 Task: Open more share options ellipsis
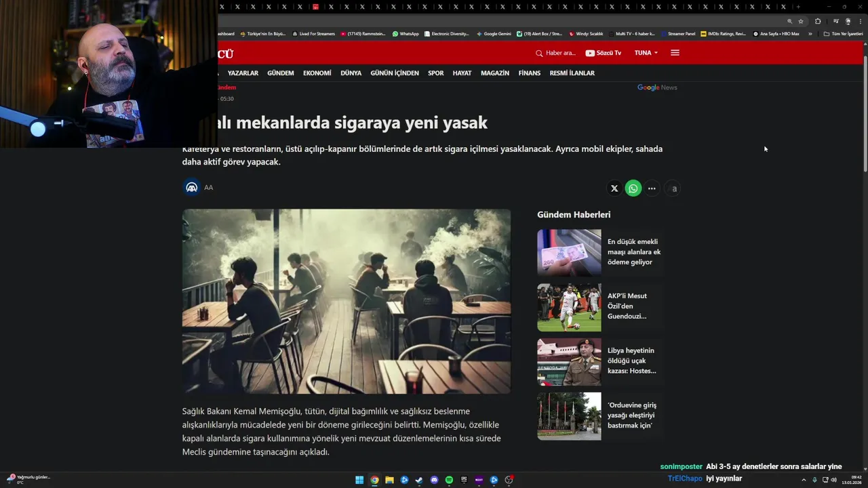click(652, 188)
